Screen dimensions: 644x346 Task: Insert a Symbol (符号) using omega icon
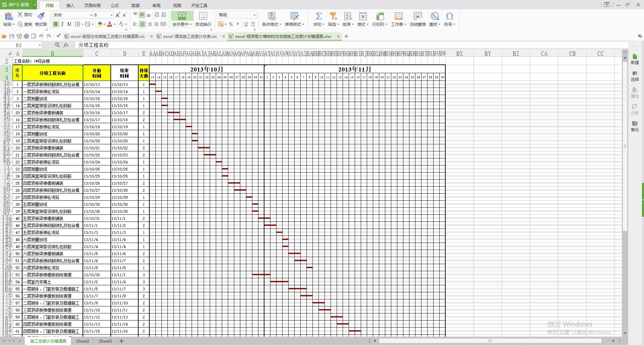coord(449,16)
